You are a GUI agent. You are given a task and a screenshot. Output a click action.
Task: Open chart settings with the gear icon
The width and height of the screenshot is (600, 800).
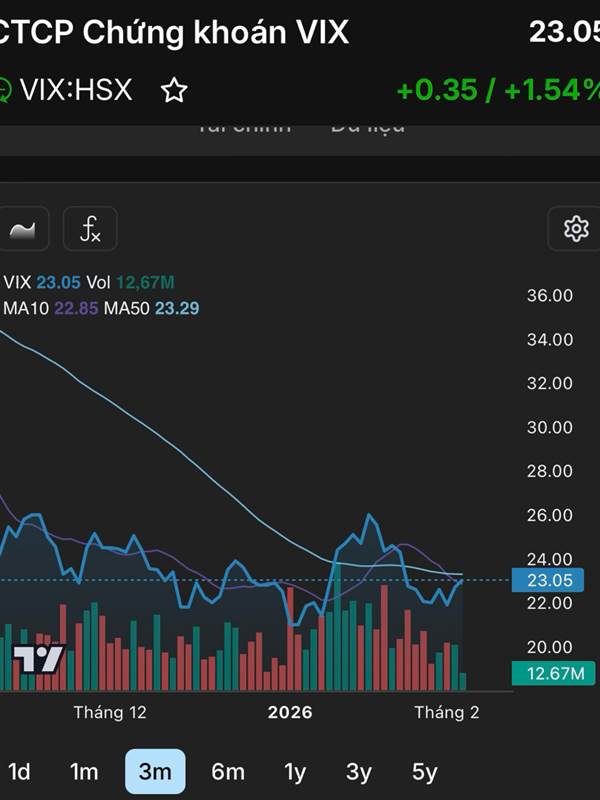pyautogui.click(x=576, y=229)
